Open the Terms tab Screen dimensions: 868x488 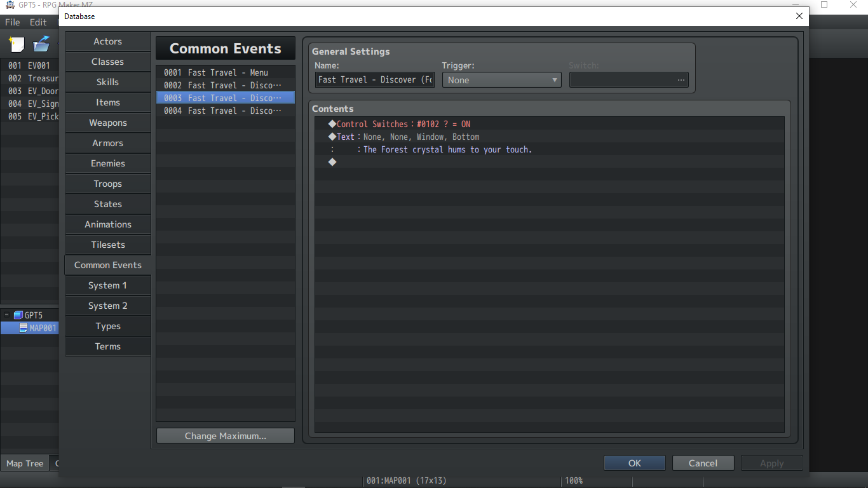click(x=108, y=346)
